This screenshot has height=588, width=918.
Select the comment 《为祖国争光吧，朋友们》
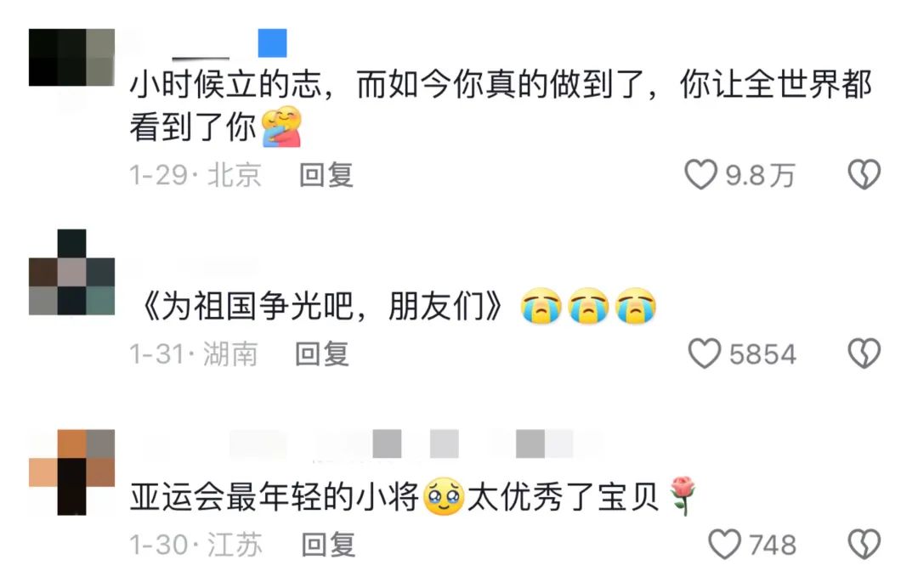(320, 305)
